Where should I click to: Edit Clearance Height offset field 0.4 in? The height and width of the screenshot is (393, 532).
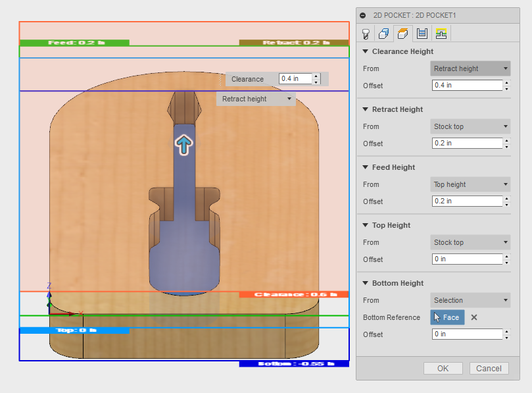[x=467, y=86]
